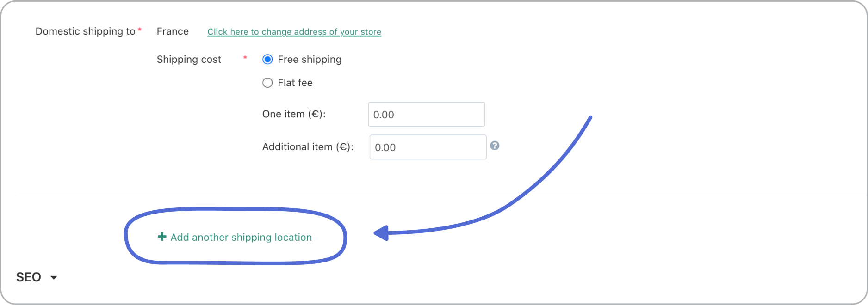Viewport: 868px width, 305px height.
Task: Click the red asterisk beside Shipping cost
Action: (x=245, y=57)
